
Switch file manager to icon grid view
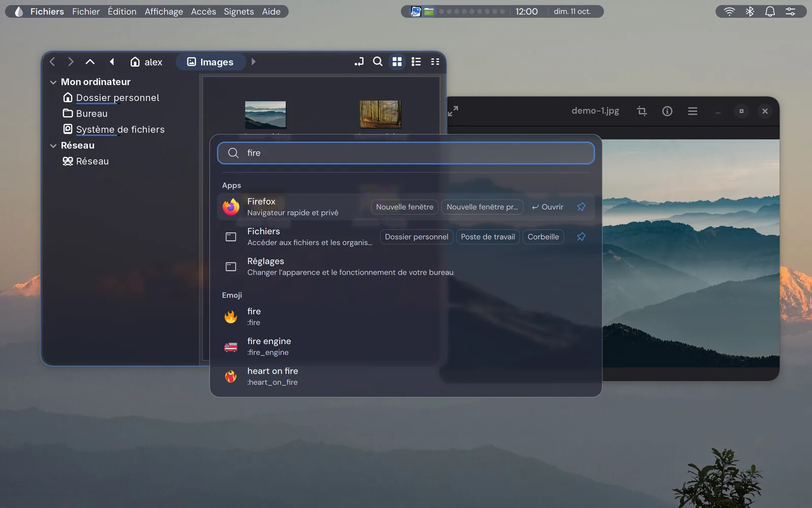click(397, 61)
